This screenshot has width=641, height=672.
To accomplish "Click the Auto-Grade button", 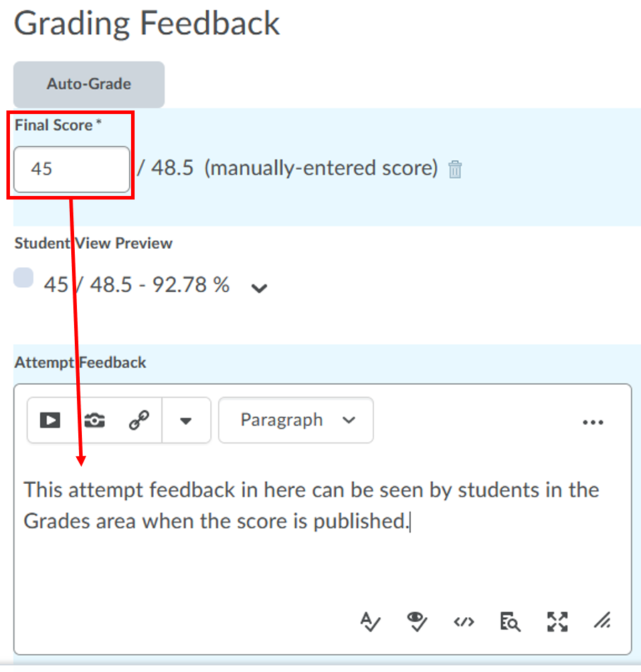I will 88,84.
